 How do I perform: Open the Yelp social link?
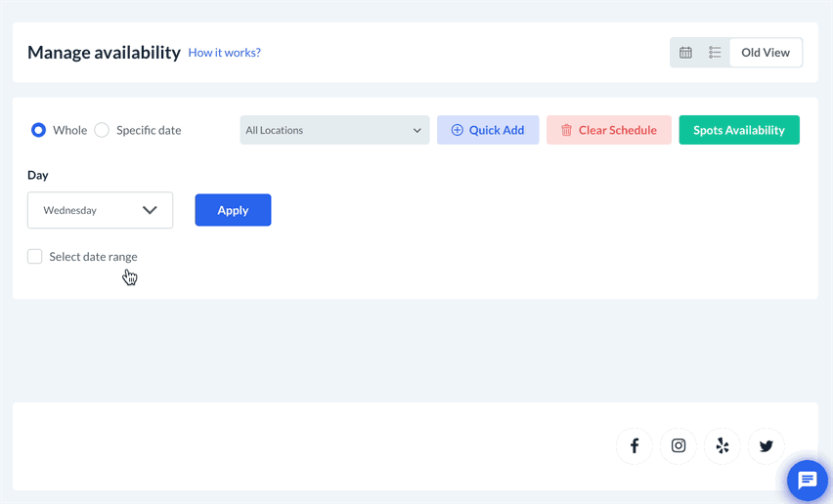tap(723, 446)
